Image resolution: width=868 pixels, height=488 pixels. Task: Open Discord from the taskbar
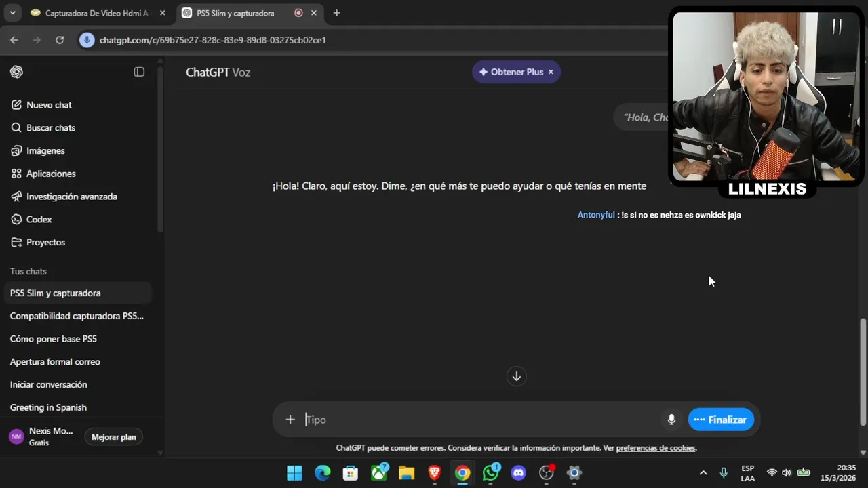519,473
